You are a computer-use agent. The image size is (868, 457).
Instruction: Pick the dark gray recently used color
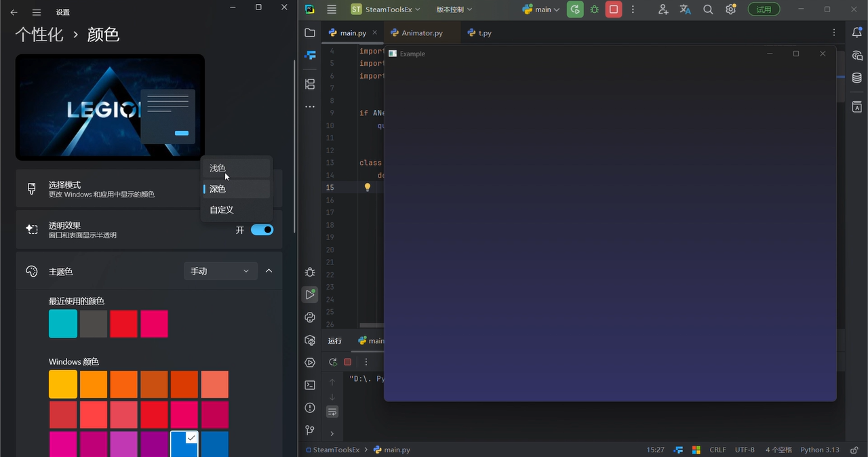pyautogui.click(x=94, y=324)
